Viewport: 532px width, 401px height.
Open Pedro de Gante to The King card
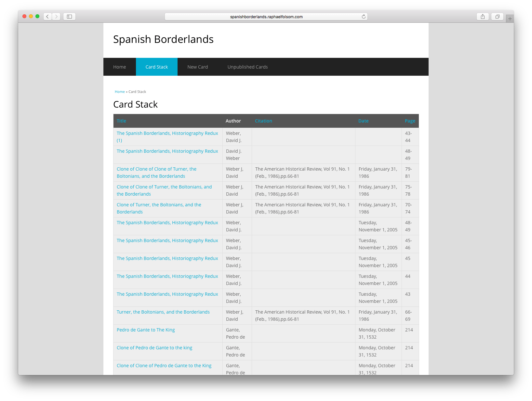[146, 330]
